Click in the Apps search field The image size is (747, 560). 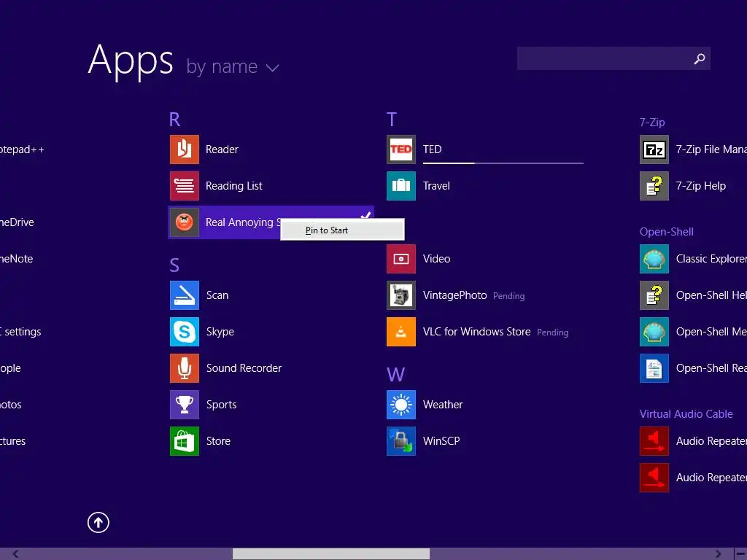[x=614, y=58]
